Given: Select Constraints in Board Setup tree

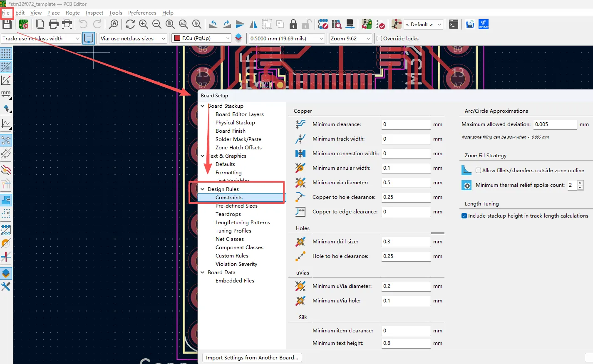Looking at the screenshot, I should pos(229,197).
